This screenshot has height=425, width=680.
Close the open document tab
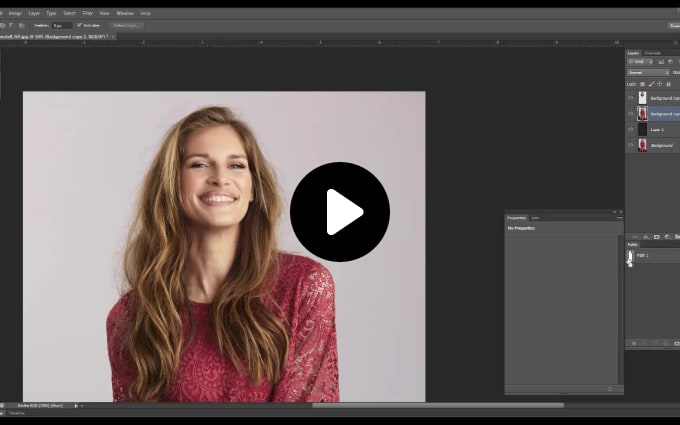tap(113, 37)
